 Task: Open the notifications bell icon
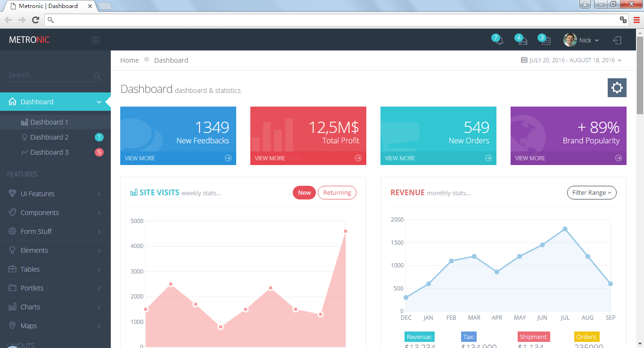pos(499,41)
